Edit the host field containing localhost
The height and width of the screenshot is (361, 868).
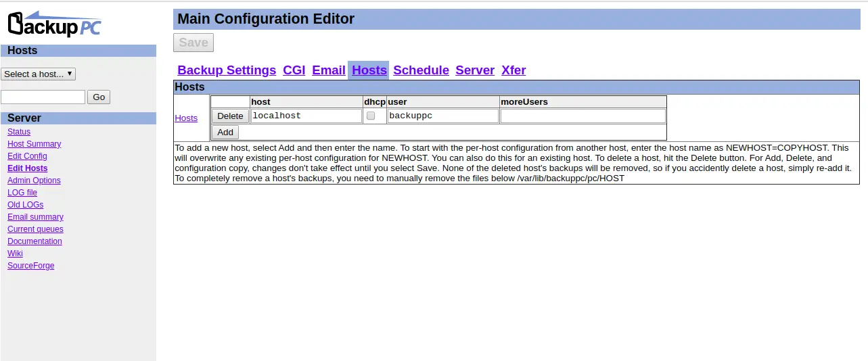[x=306, y=116]
